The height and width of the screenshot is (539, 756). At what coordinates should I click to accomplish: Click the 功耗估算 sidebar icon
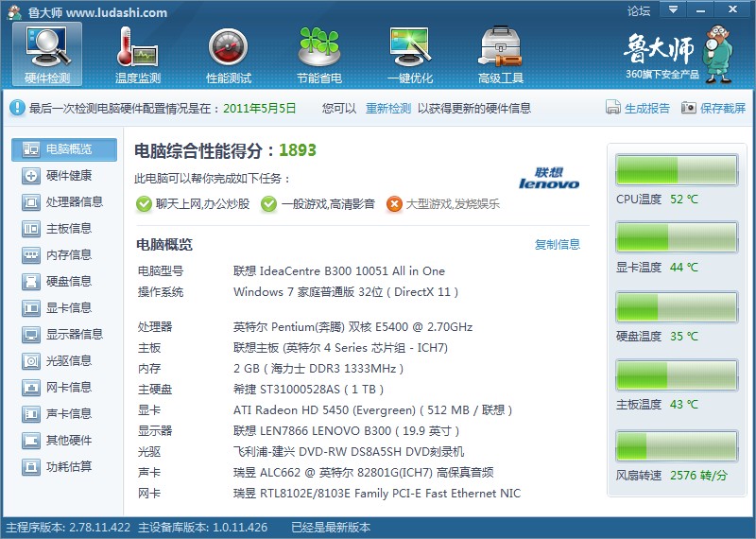click(31, 467)
